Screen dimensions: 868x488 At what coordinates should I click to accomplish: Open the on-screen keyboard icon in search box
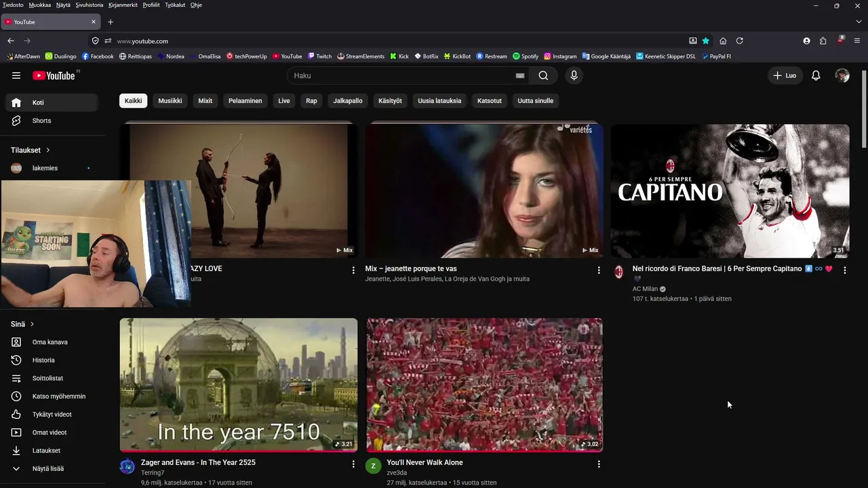click(x=520, y=75)
